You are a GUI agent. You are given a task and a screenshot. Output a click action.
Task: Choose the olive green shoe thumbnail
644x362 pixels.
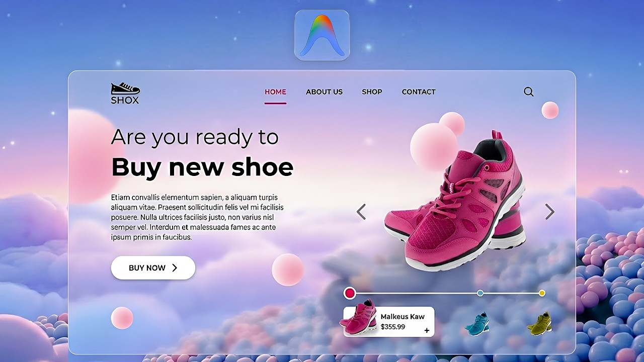click(539, 323)
